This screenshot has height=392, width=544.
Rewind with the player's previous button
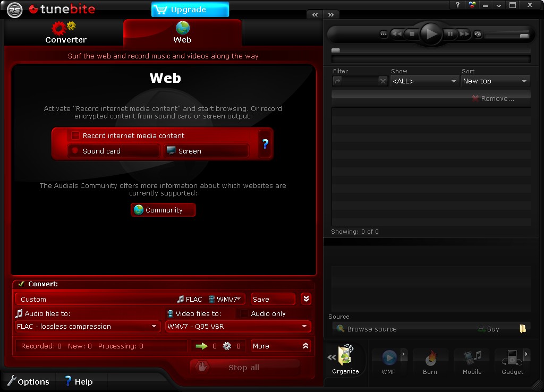pyautogui.click(x=397, y=34)
